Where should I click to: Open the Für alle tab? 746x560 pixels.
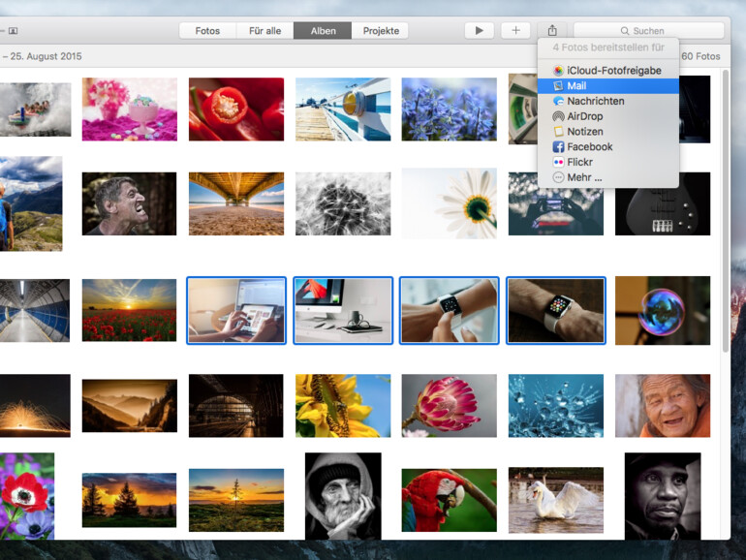click(264, 31)
